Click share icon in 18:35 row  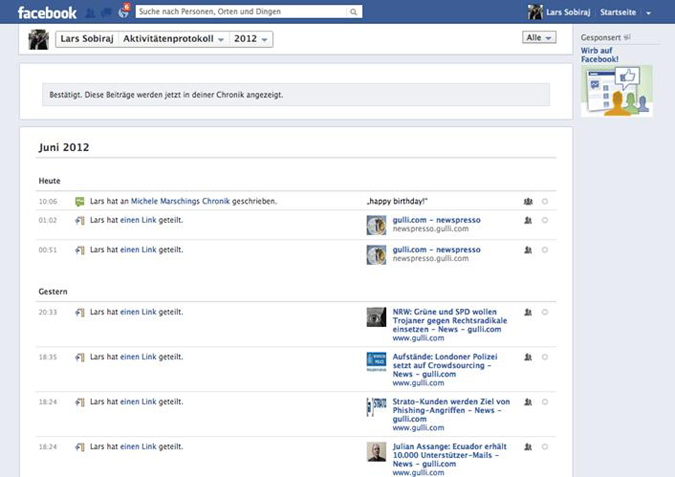(x=80, y=357)
